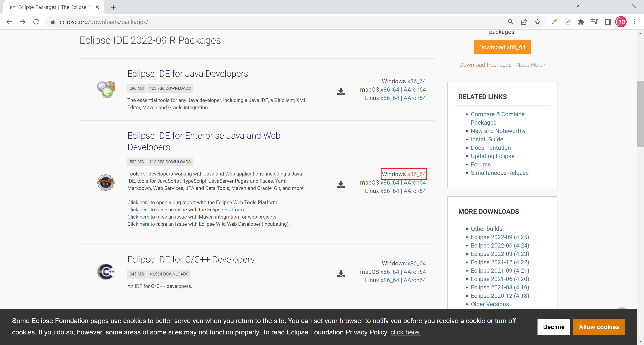
Task: Open a new browser tab
Action: point(113,7)
